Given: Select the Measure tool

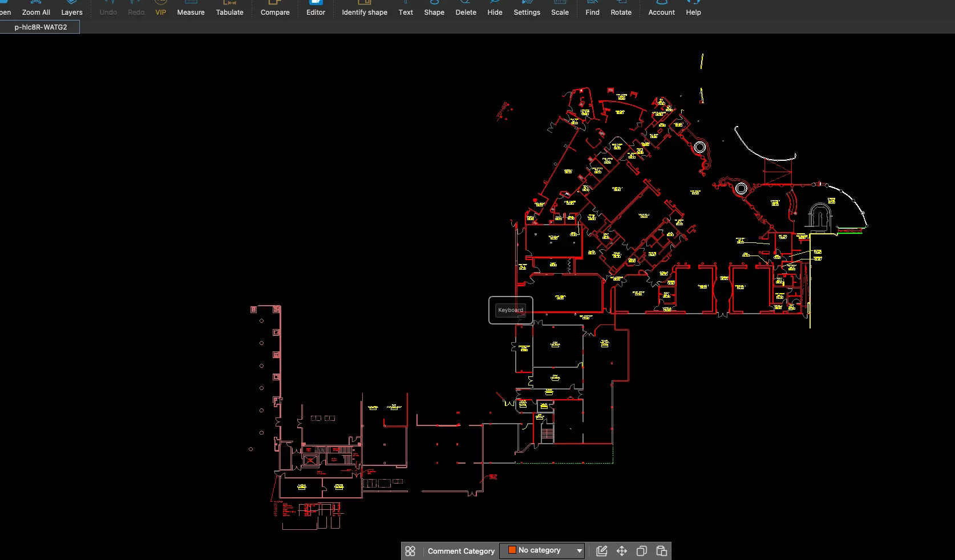Looking at the screenshot, I should point(191,9).
